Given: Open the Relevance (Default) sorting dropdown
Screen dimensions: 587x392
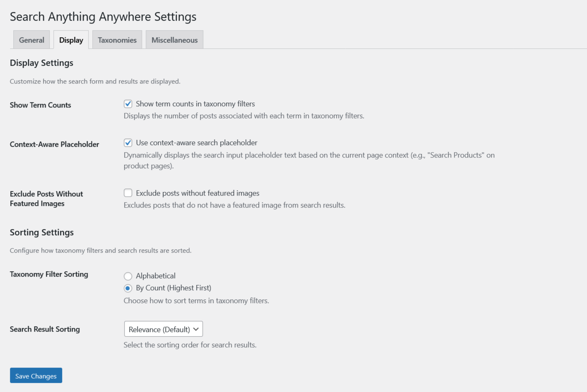Looking at the screenshot, I should (159, 329).
